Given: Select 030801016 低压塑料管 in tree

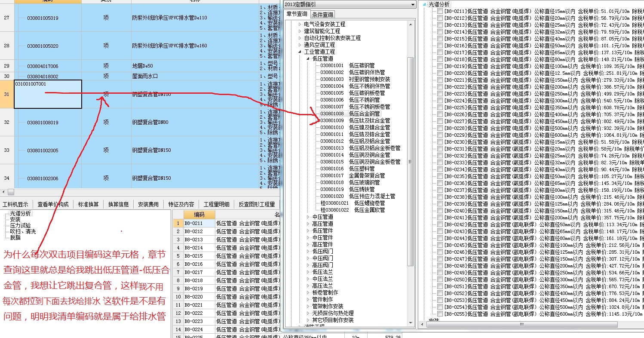Looking at the screenshot, I should 347,169.
